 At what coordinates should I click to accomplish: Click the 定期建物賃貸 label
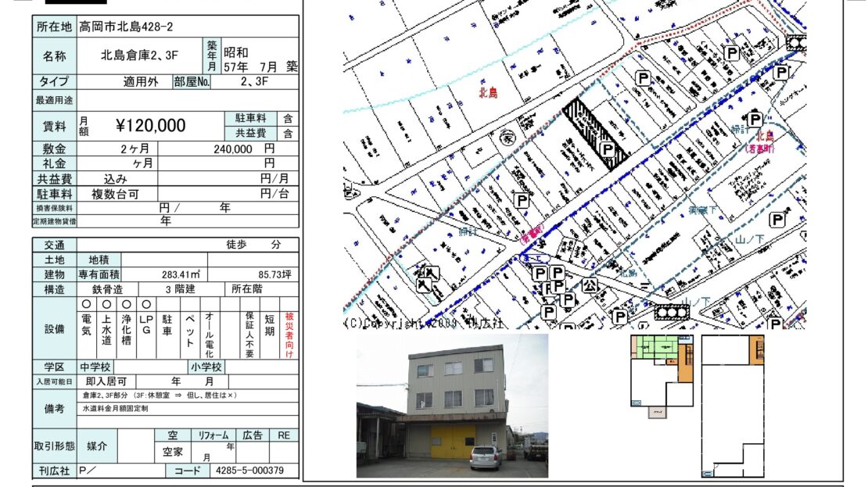coord(54,221)
